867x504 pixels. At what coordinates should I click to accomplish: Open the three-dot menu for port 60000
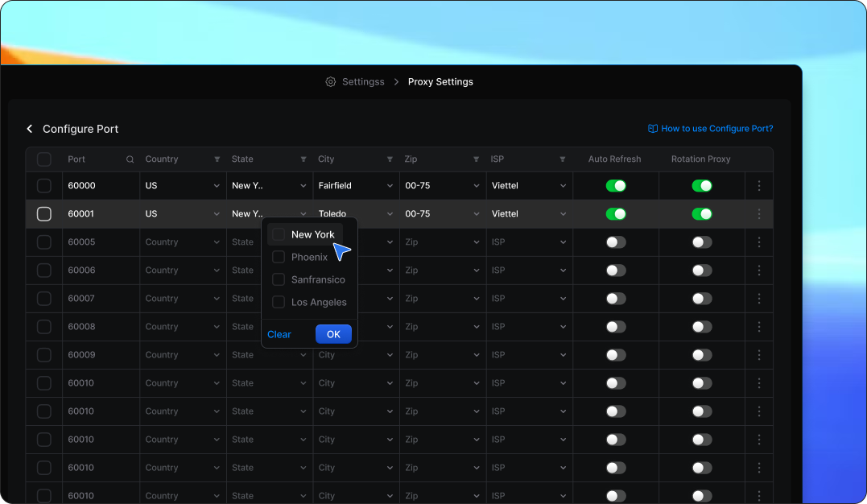point(758,186)
